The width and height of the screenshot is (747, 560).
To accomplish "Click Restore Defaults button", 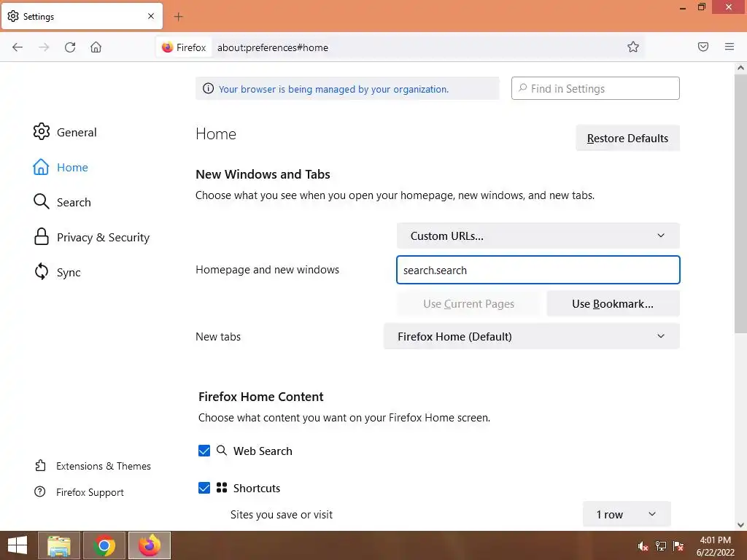I will [627, 138].
